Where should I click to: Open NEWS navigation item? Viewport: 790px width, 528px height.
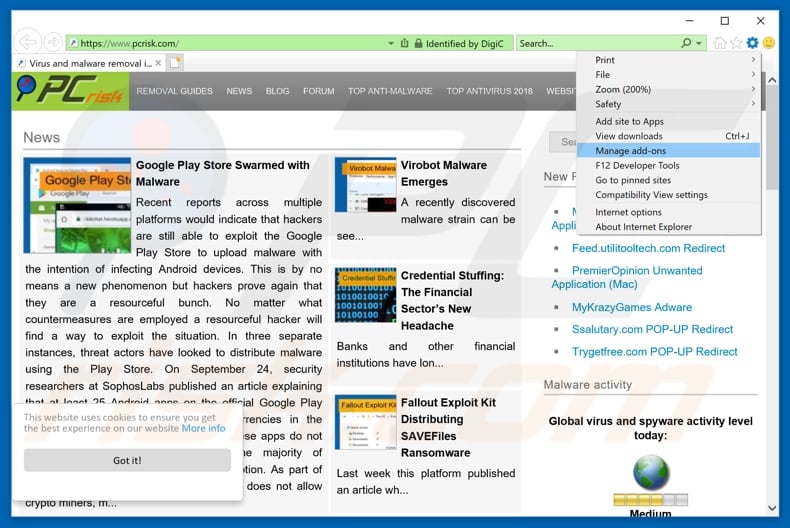[239, 91]
